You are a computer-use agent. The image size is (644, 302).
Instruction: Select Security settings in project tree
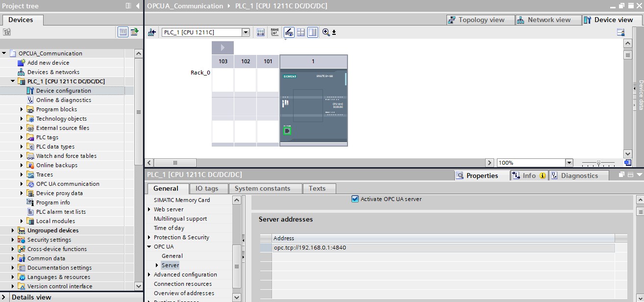click(49, 240)
